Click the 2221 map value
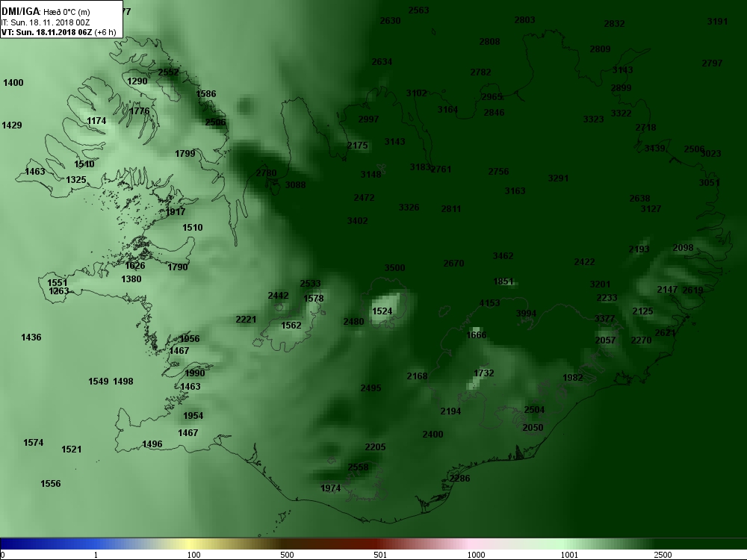 246,319
